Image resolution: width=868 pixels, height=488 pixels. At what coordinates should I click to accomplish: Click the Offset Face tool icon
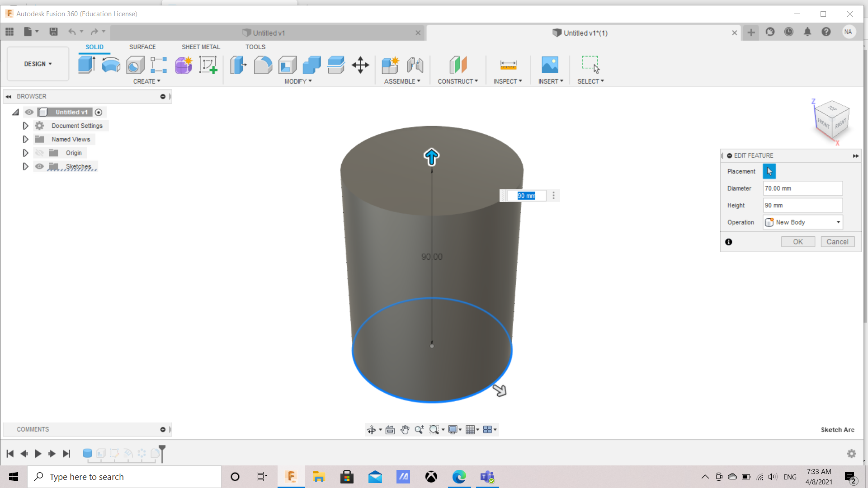pos(336,65)
